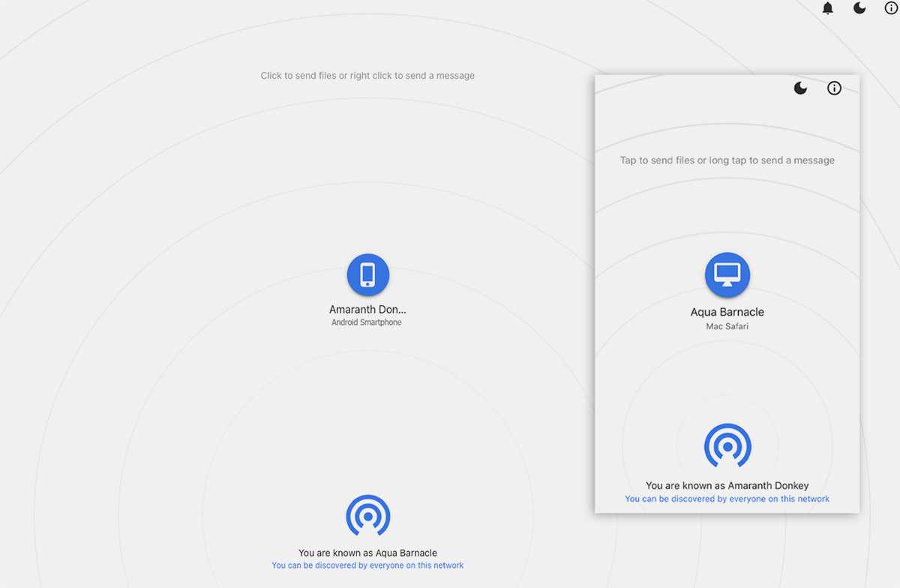Click the Snapdrop logo above Amaranth Donkey text
The image size is (900, 588).
tap(727, 445)
